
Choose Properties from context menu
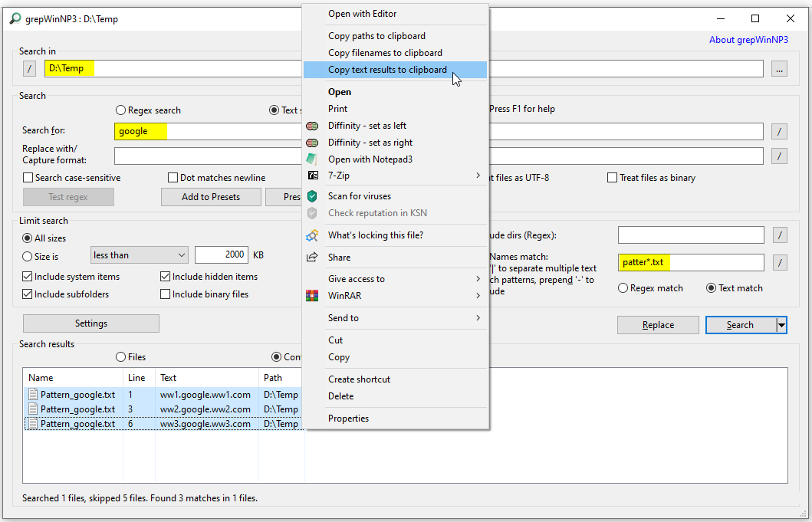click(396, 419)
